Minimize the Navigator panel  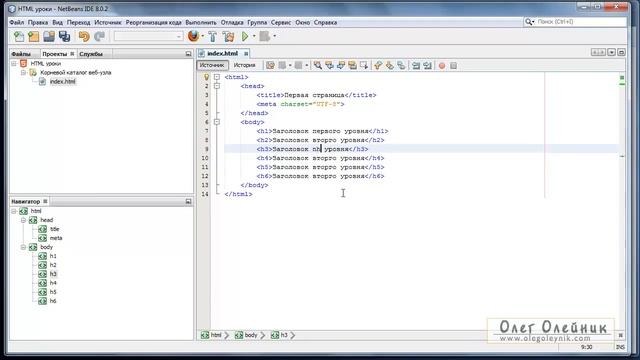(188, 201)
